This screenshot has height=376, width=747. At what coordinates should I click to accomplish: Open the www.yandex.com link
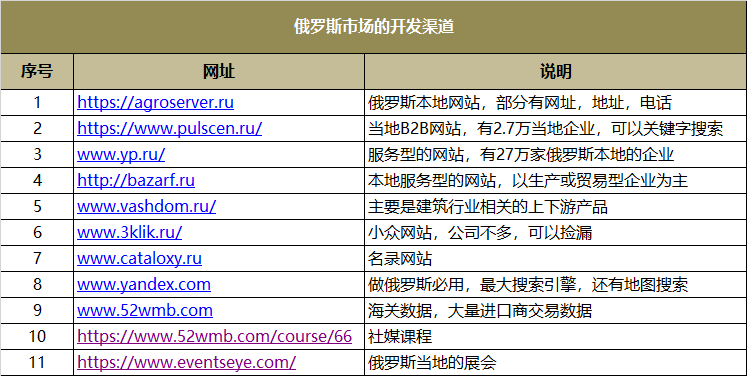tap(144, 285)
